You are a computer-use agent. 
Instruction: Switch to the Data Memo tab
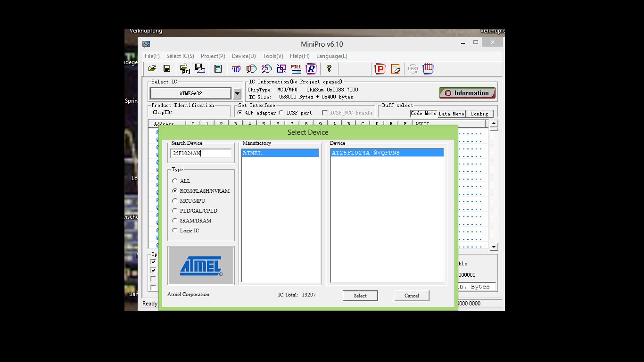452,114
